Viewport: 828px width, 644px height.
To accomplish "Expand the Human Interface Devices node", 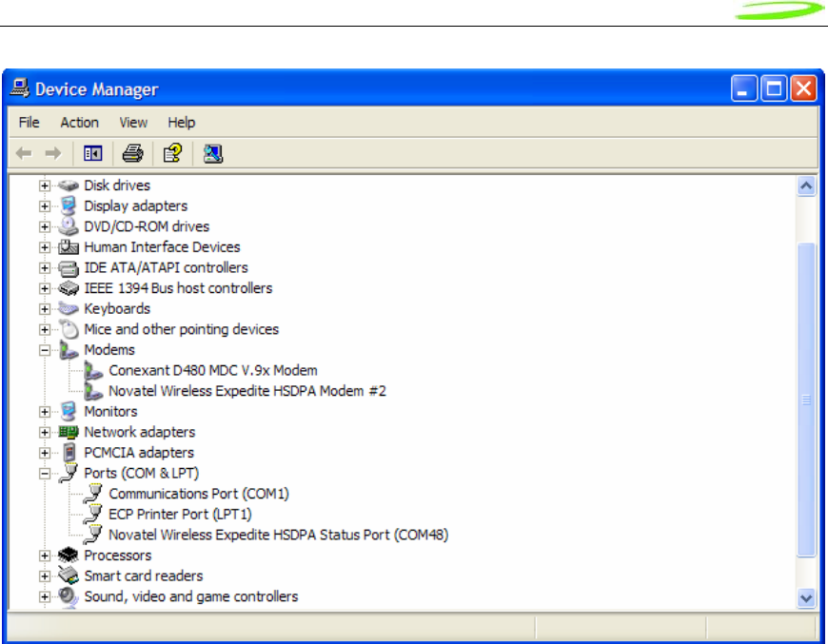I will 45,247.
